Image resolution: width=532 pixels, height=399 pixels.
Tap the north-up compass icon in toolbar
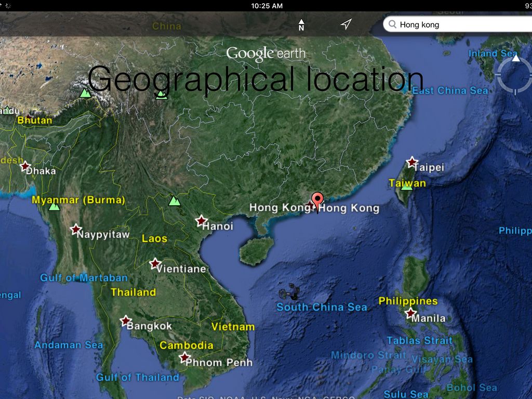301,24
